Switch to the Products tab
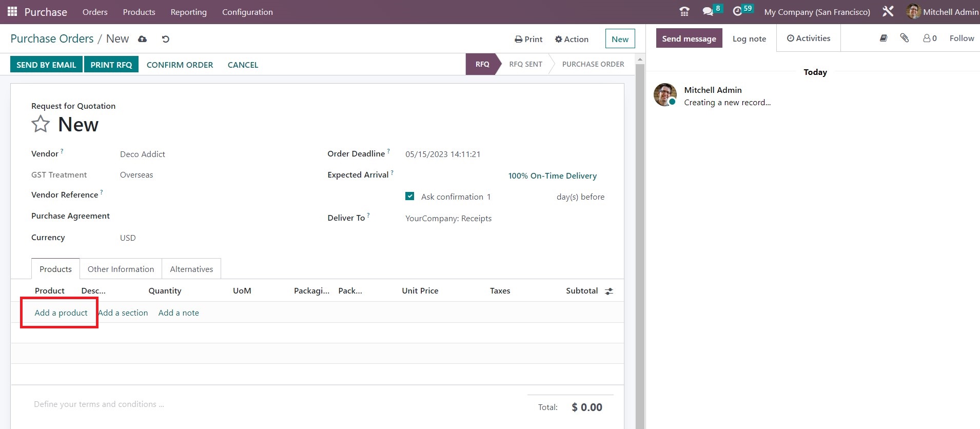Screen dimensions: 980x429 click(55, 269)
